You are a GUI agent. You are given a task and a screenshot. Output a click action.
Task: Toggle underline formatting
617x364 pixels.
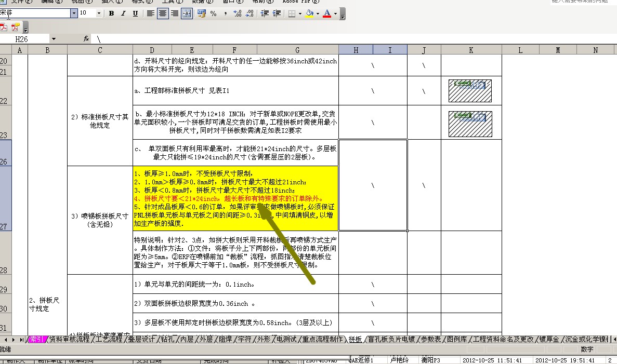pyautogui.click(x=135, y=14)
